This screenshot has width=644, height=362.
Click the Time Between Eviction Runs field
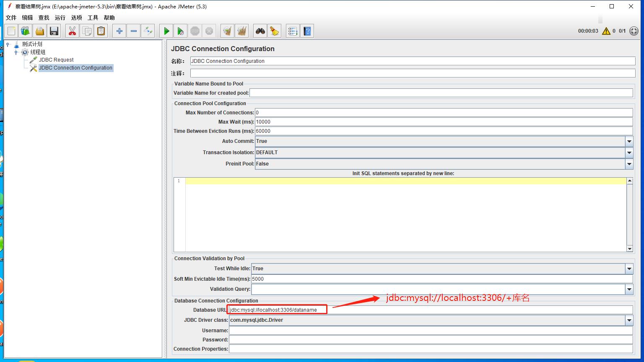tap(444, 131)
